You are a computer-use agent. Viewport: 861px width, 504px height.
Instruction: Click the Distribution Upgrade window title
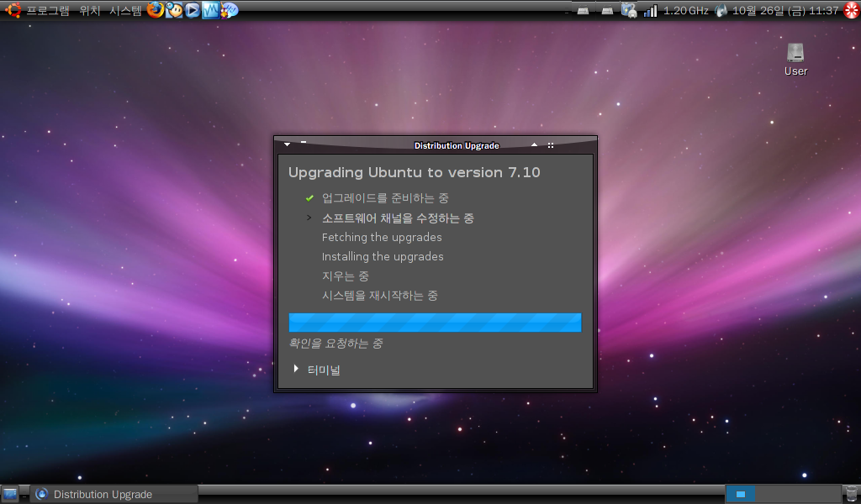tap(457, 145)
